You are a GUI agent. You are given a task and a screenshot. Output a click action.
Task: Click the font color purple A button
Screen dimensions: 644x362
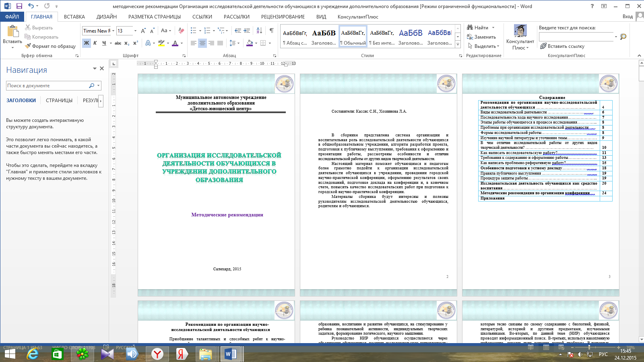(175, 43)
